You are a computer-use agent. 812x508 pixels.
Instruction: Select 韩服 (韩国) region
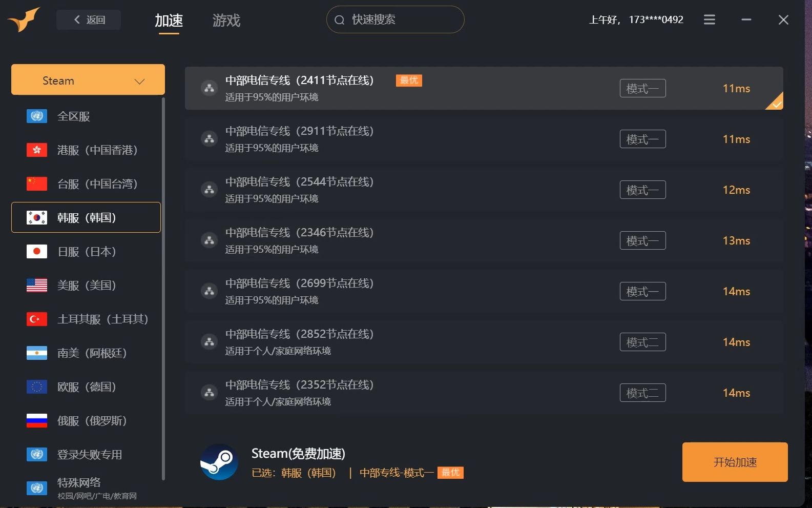click(86, 217)
